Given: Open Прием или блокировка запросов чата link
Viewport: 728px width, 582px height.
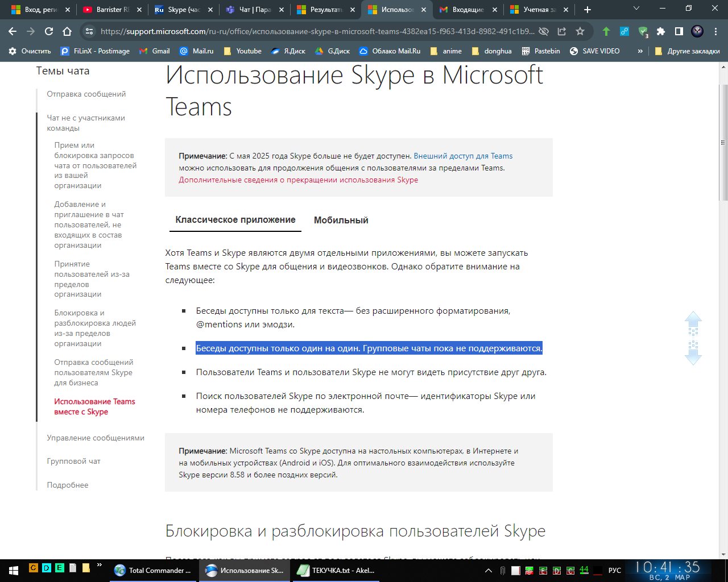Looking at the screenshot, I should click(96, 165).
